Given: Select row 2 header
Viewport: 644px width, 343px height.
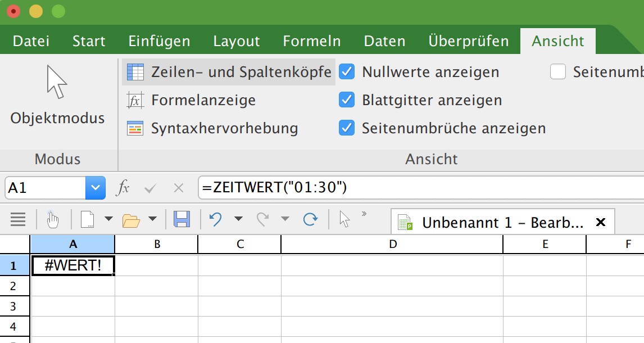Looking at the screenshot, I should (15, 286).
